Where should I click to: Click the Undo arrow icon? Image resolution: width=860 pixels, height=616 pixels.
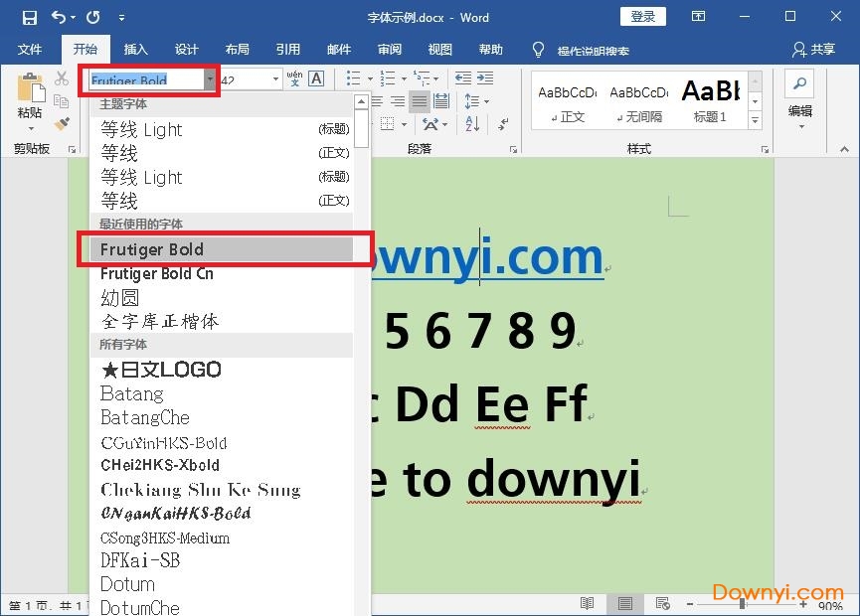point(59,17)
